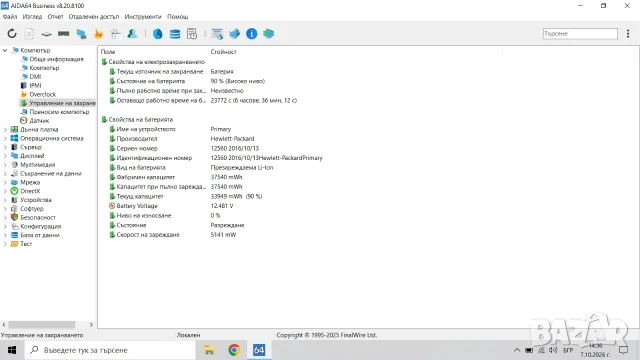
Task: Launch stability test via flame toolbar icon
Action: coord(98,34)
